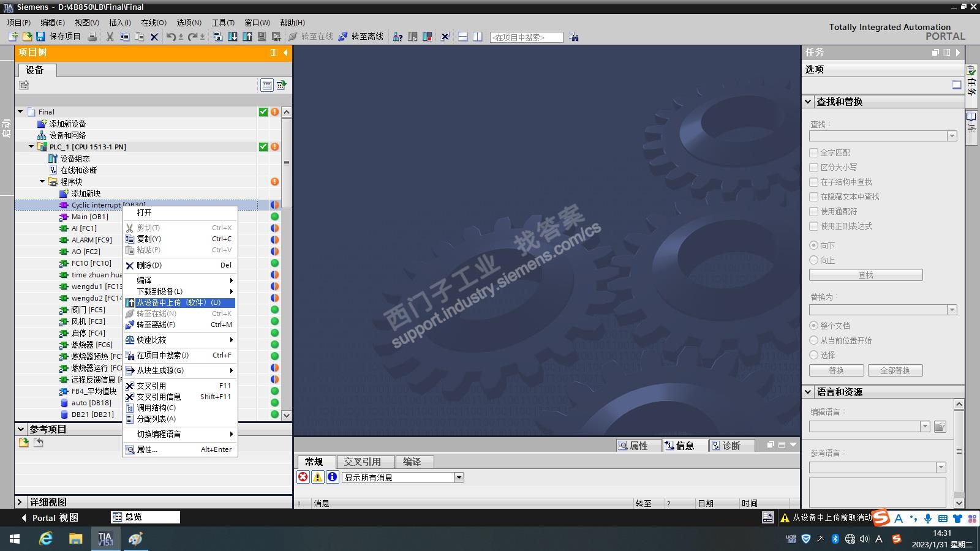
Task: Click the go offline toolbar icon
Action: (343, 37)
